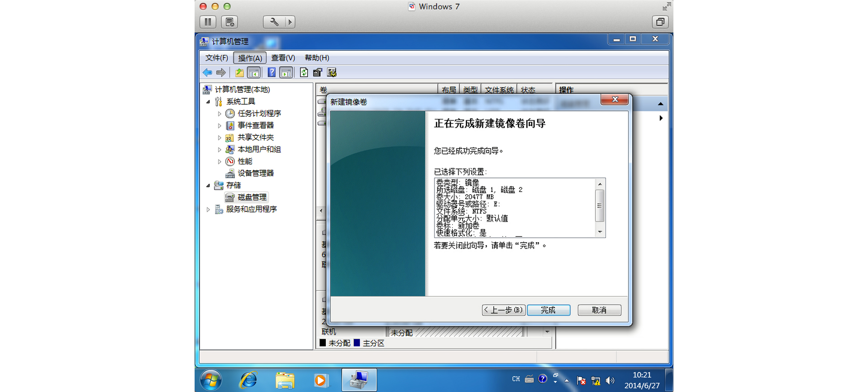This screenshot has width=868, height=392.
Task: Toggle show/hide action pane button
Action: 286,72
